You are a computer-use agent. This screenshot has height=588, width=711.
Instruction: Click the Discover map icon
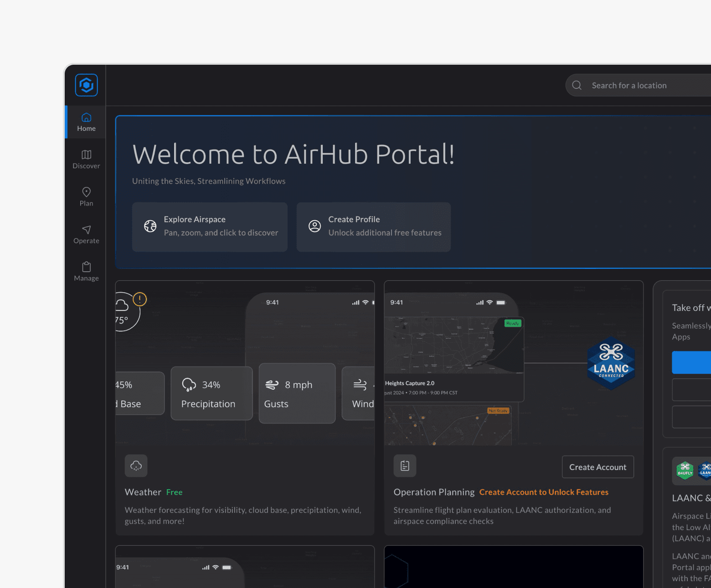click(x=86, y=155)
